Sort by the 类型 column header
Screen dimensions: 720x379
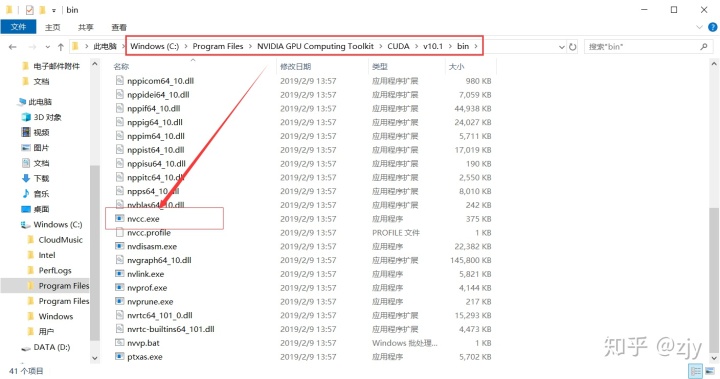click(380, 67)
